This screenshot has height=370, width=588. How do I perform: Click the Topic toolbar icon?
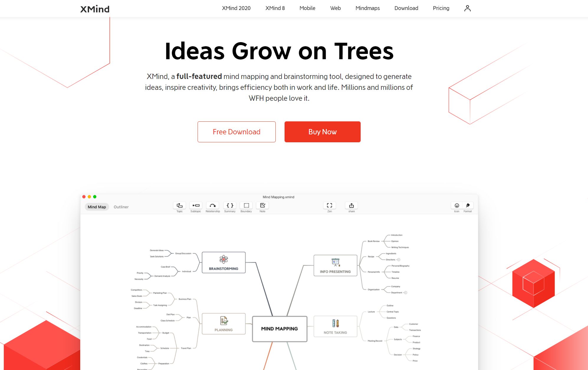click(179, 206)
